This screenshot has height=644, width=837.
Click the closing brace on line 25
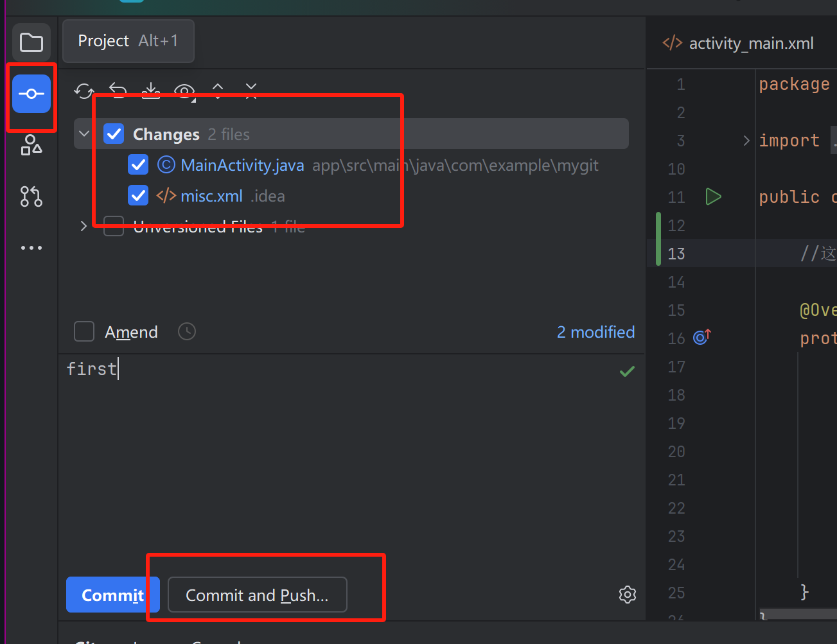(x=804, y=591)
